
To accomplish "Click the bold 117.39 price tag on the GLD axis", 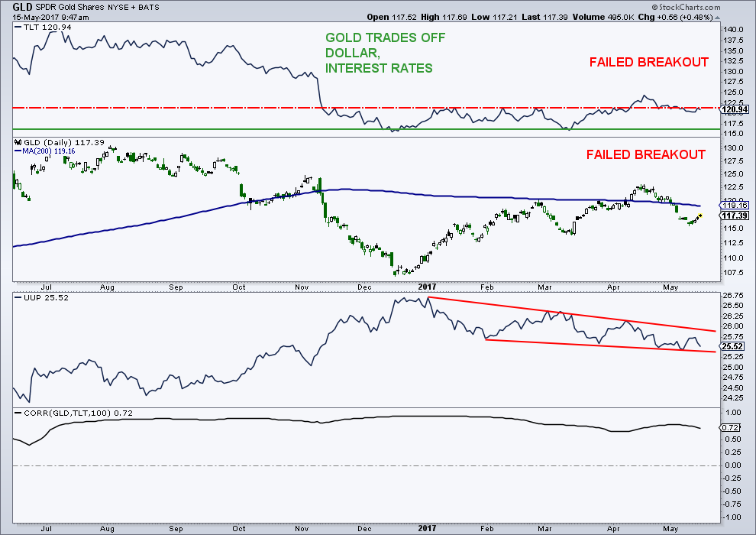I will point(735,216).
